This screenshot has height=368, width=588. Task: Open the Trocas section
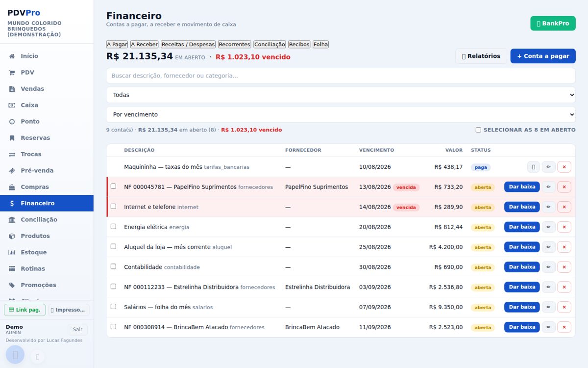coord(47,154)
